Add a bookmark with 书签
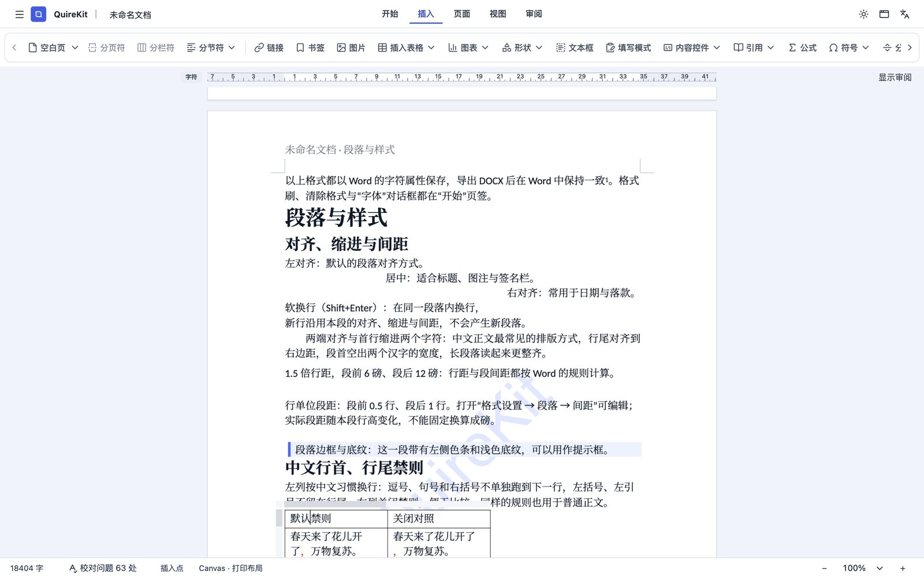Viewport: 924px width, 578px height. coord(310,47)
